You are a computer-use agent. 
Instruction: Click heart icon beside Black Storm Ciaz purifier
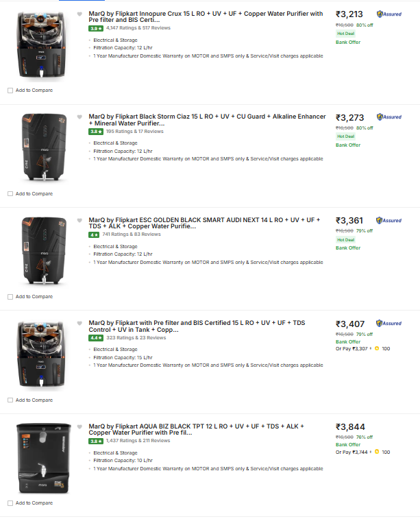point(79,117)
